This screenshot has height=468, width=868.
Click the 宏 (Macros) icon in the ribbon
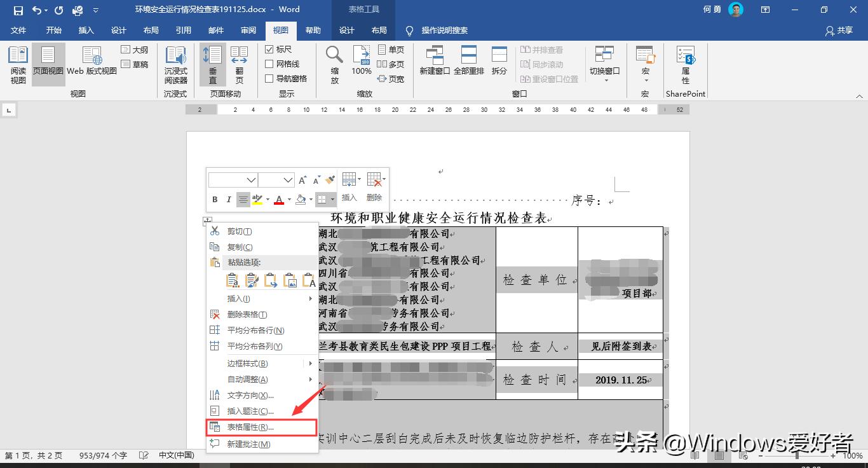pos(645,60)
